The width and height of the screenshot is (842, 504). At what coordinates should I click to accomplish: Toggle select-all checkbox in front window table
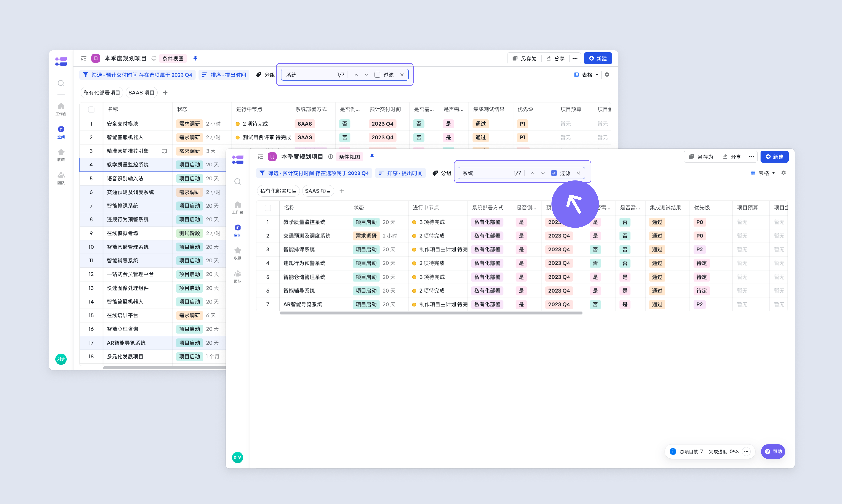coord(268,208)
